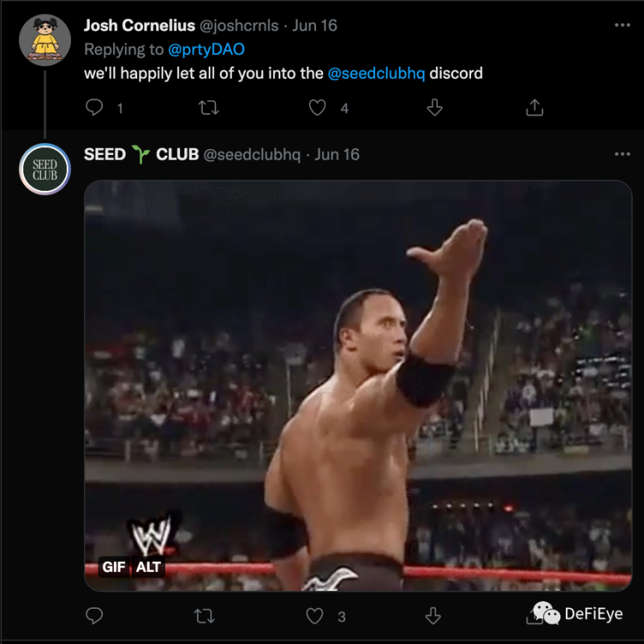Click the Josh Cornelius display name
Viewport: 644px width, 644px height.
tap(139, 25)
